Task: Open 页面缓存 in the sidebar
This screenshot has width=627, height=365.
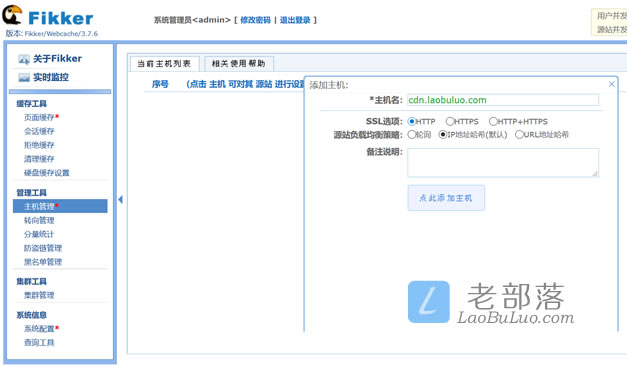Action: point(39,117)
